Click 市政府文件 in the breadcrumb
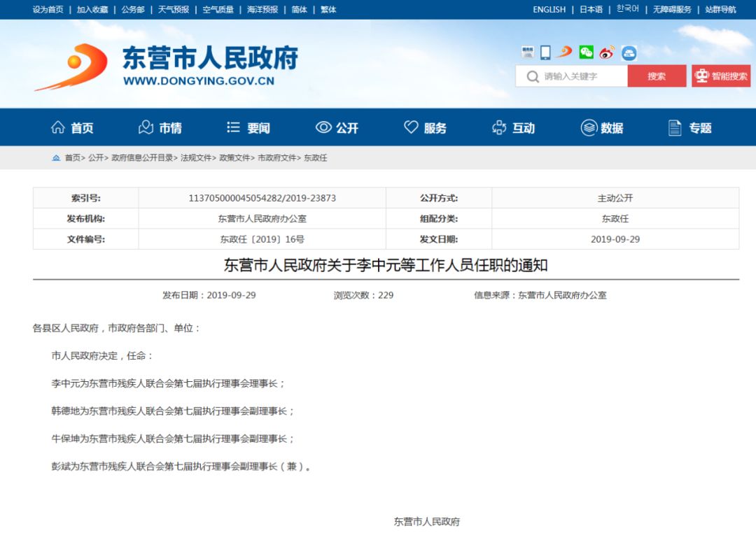Screen dimensions: 756x533 click(277, 157)
